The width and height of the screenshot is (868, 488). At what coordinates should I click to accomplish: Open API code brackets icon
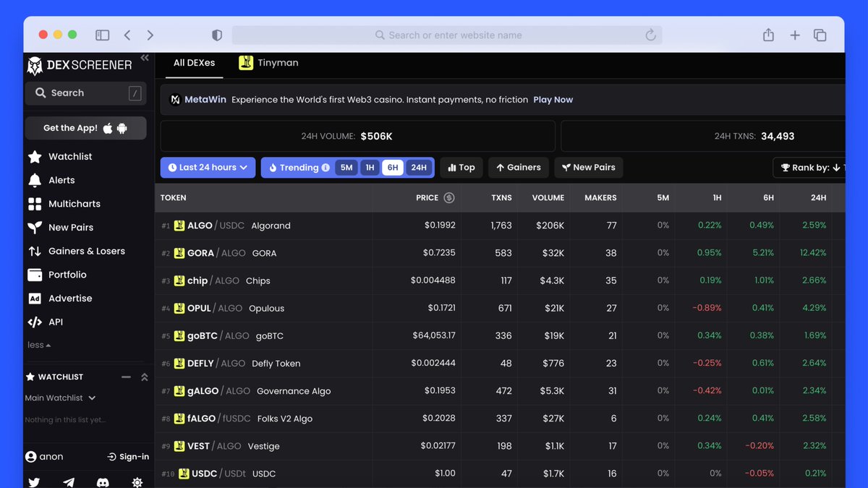(35, 322)
